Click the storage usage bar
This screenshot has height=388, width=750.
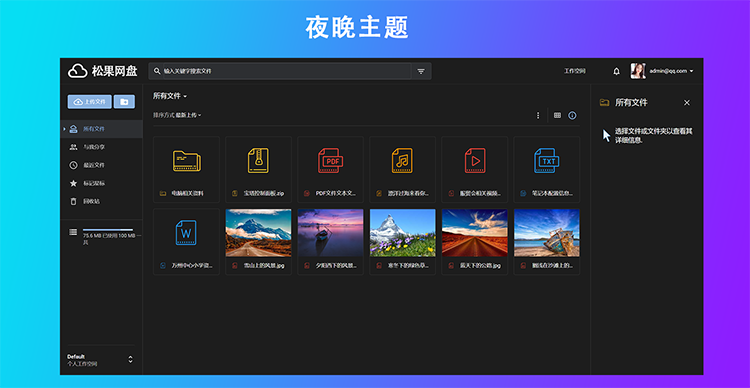click(108, 230)
